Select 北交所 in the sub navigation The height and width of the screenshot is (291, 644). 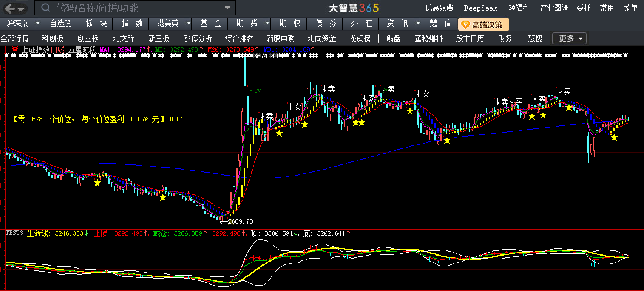point(123,39)
